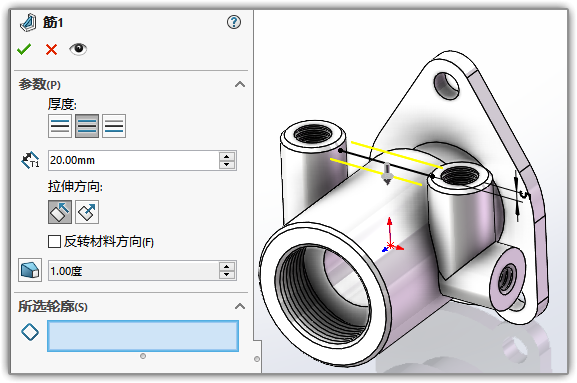Image resolution: width=577 pixels, height=383 pixels.
Task: Select first-side thickness option
Action: (60, 126)
